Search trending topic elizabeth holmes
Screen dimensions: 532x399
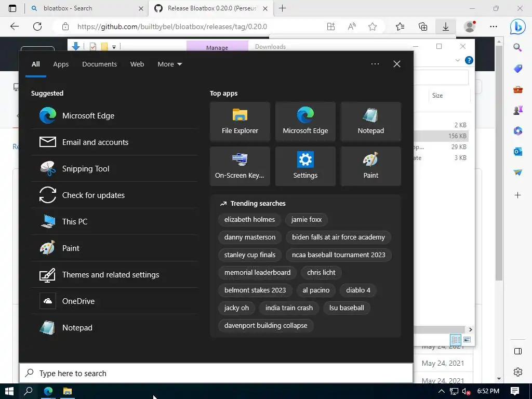click(x=249, y=220)
